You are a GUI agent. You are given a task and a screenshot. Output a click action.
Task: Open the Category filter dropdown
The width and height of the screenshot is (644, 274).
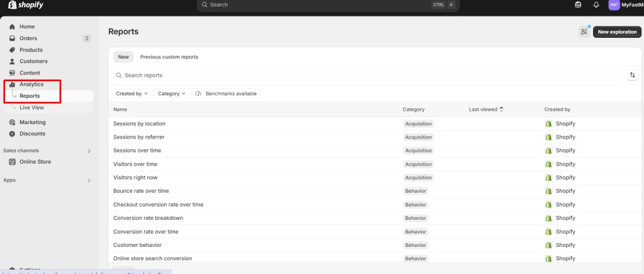pyautogui.click(x=172, y=94)
